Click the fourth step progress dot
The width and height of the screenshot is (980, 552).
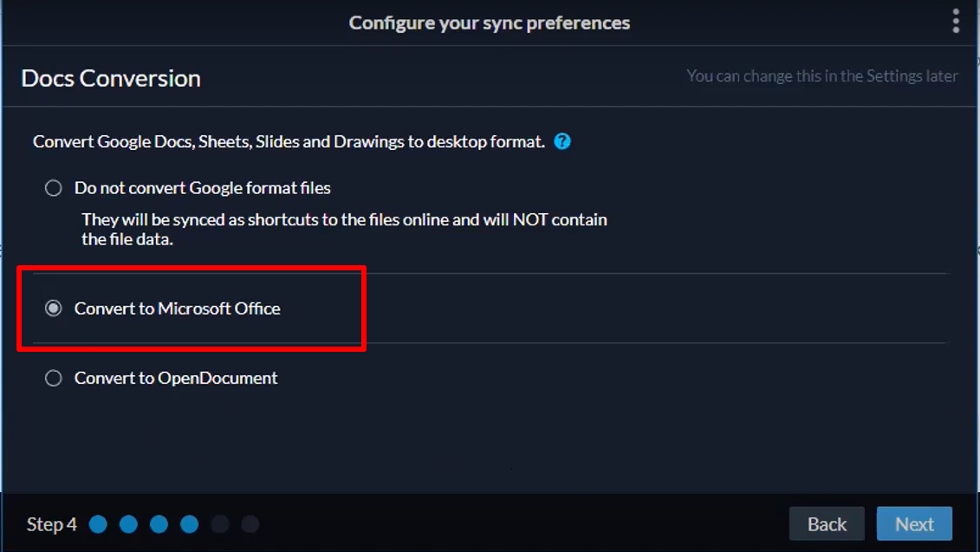[x=189, y=524]
